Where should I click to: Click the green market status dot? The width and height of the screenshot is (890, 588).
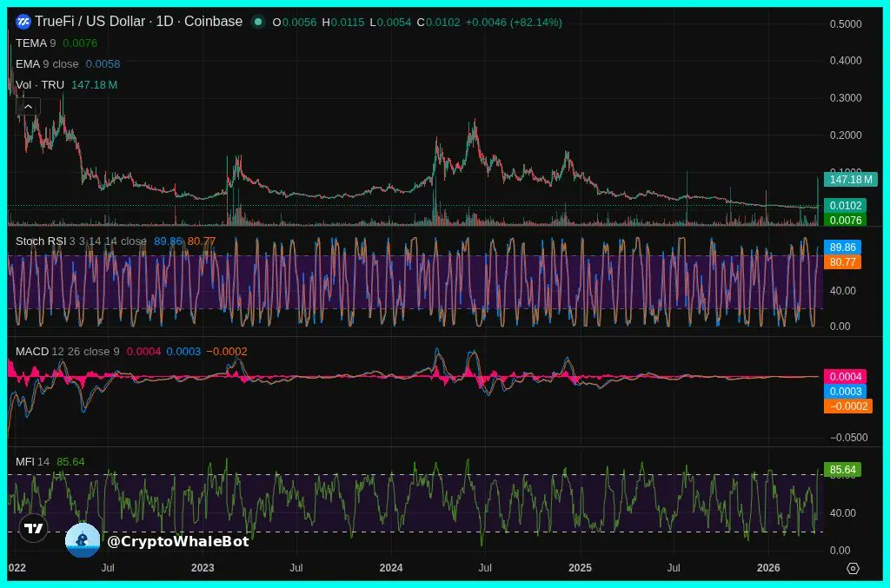click(x=258, y=22)
